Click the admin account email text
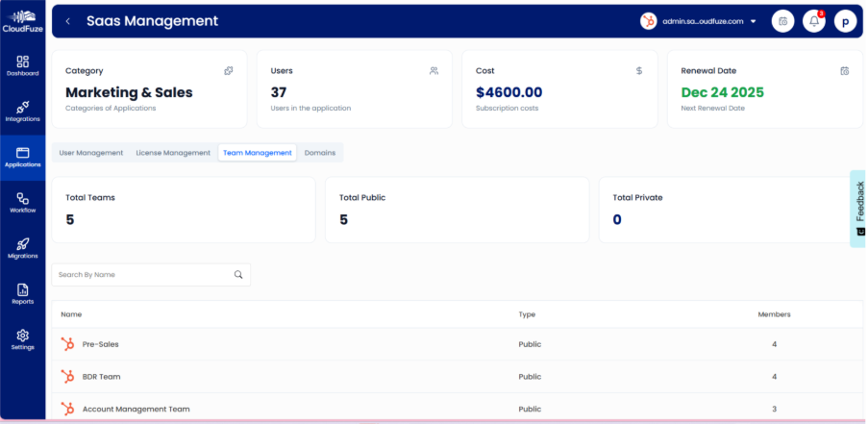The image size is (868, 424). coord(703,21)
